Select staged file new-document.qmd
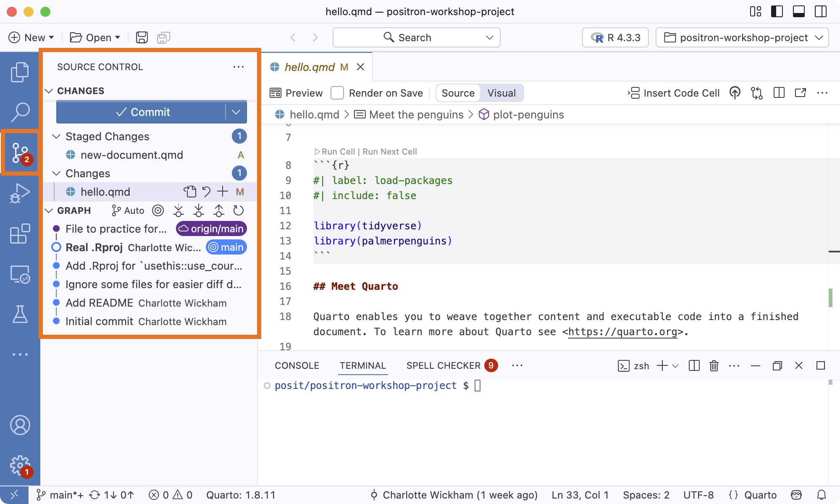The image size is (840, 504). [150, 155]
